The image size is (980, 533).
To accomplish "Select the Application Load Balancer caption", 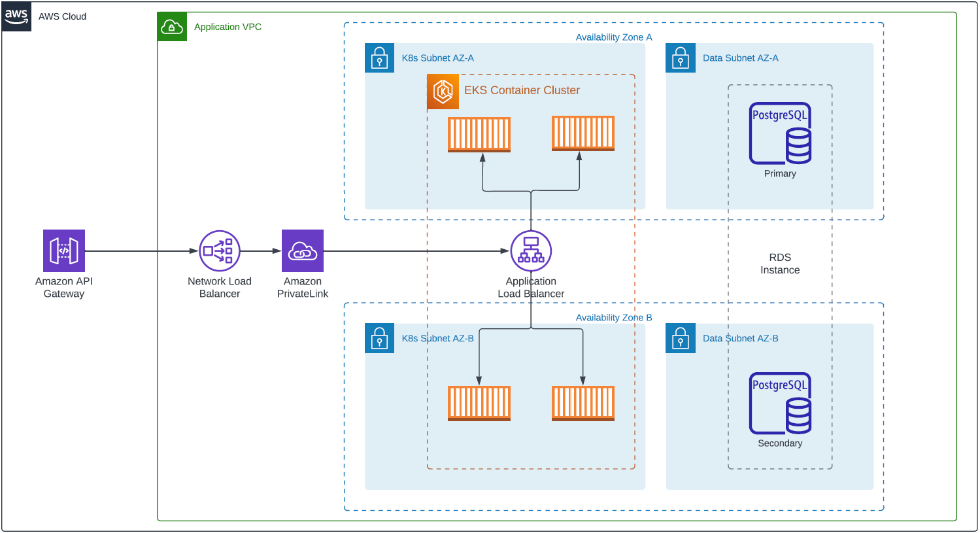I will pos(531,287).
